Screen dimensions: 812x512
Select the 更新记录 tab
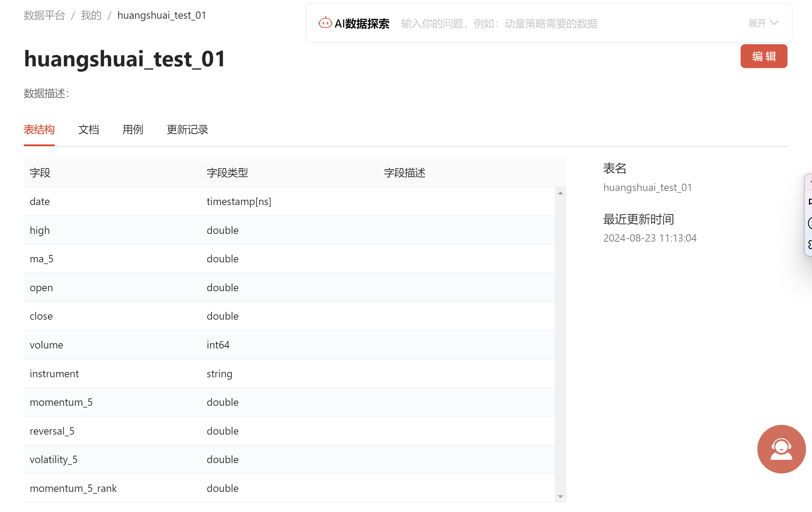187,129
